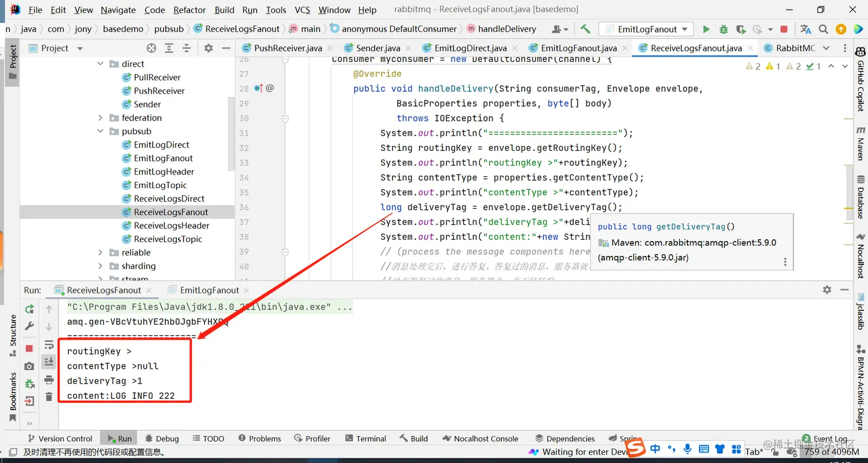Open run configuration wrench in Run panel
The height and width of the screenshot is (463, 868).
coord(29,326)
